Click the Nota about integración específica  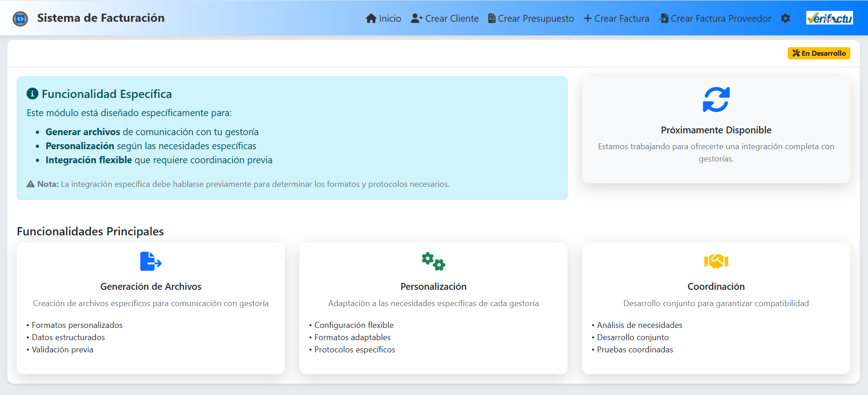(x=238, y=184)
